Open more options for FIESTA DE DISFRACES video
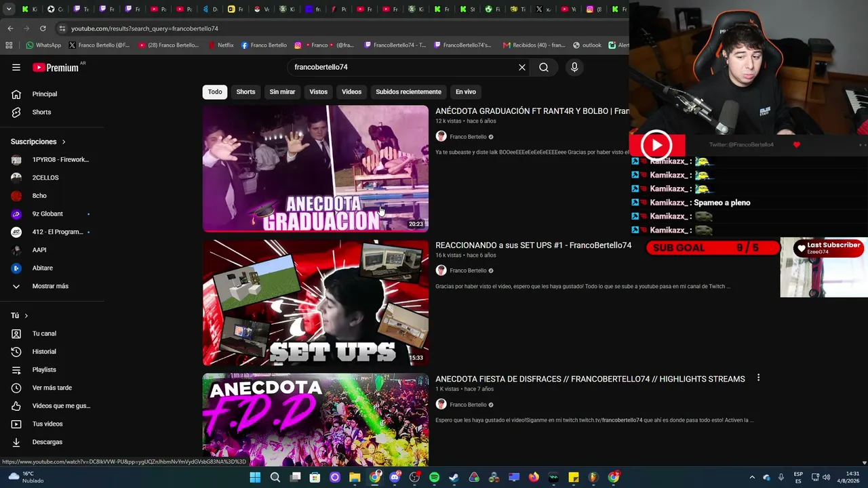 pyautogui.click(x=758, y=378)
